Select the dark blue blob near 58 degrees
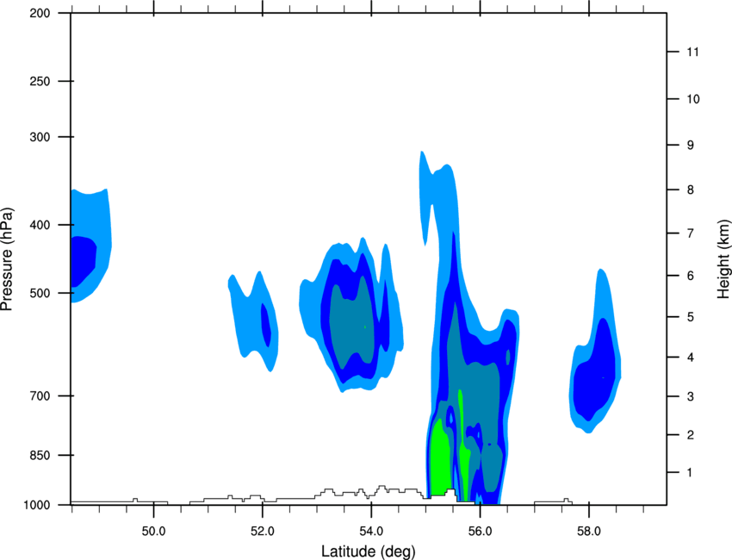The height and width of the screenshot is (560, 732). 594,369
